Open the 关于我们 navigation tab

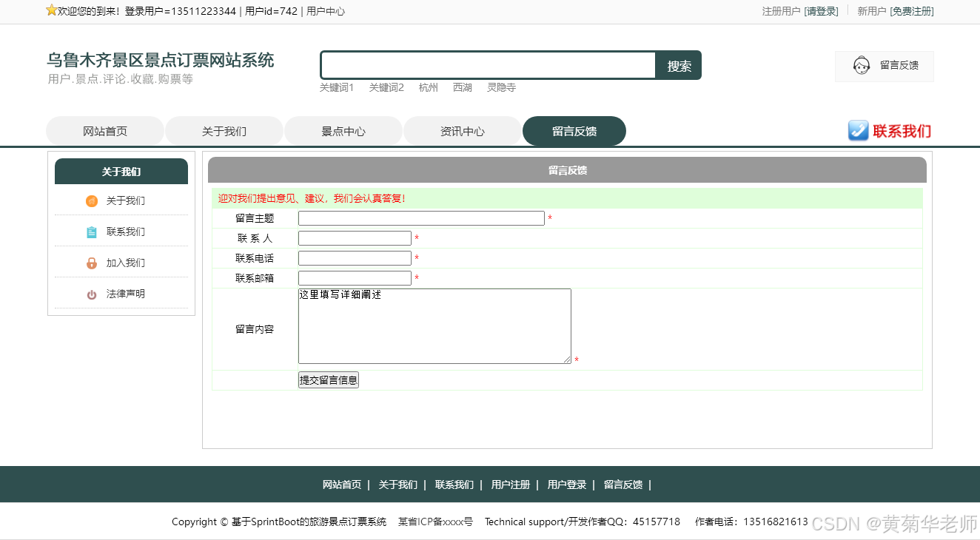point(224,131)
